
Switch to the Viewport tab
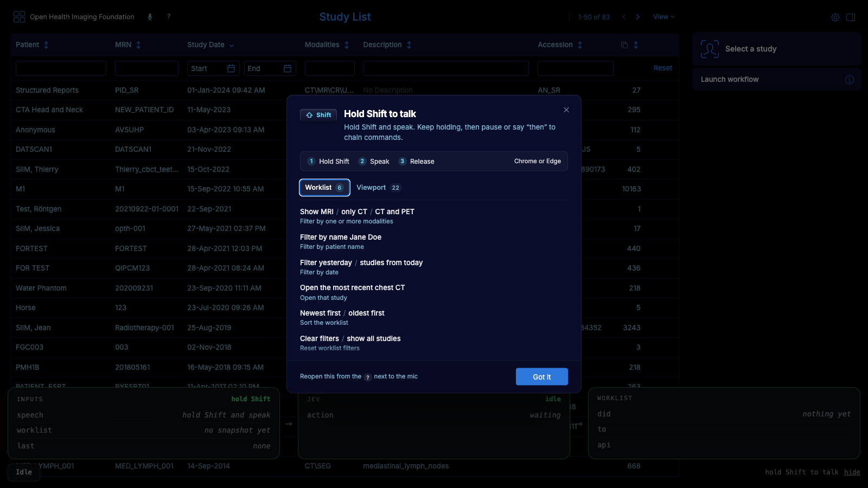[x=379, y=188]
